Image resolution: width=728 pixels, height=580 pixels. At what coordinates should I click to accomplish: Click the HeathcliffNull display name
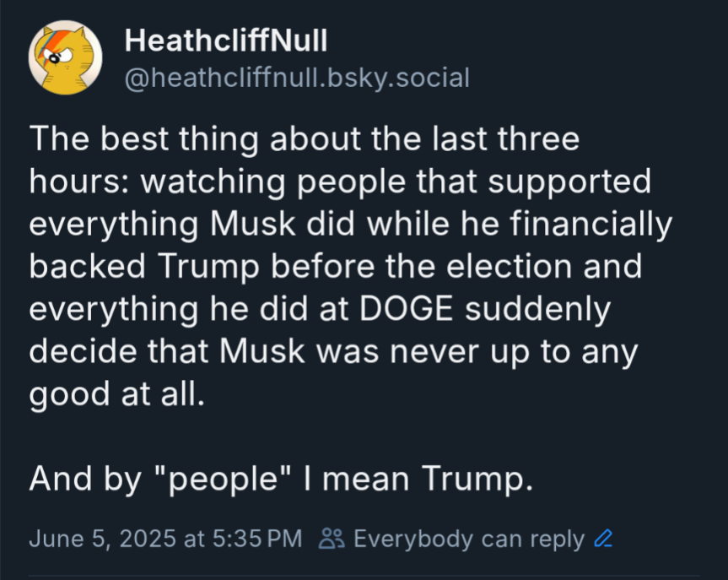pyautogui.click(x=225, y=40)
